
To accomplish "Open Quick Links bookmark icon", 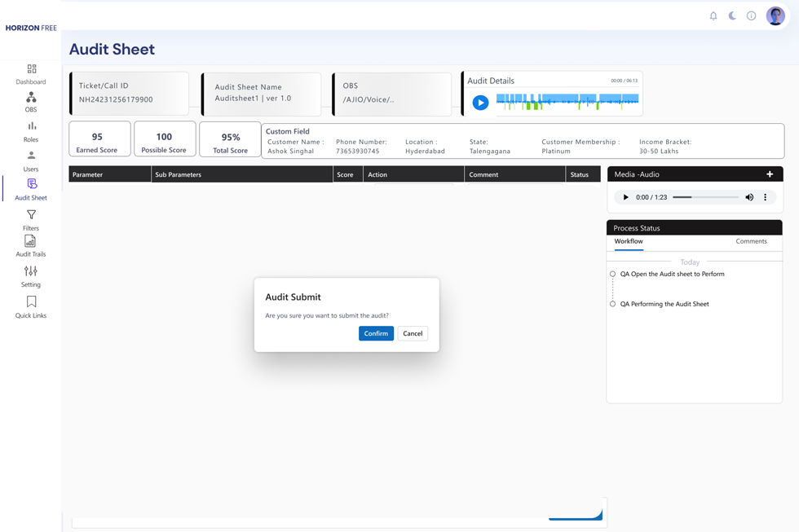I will [31, 302].
